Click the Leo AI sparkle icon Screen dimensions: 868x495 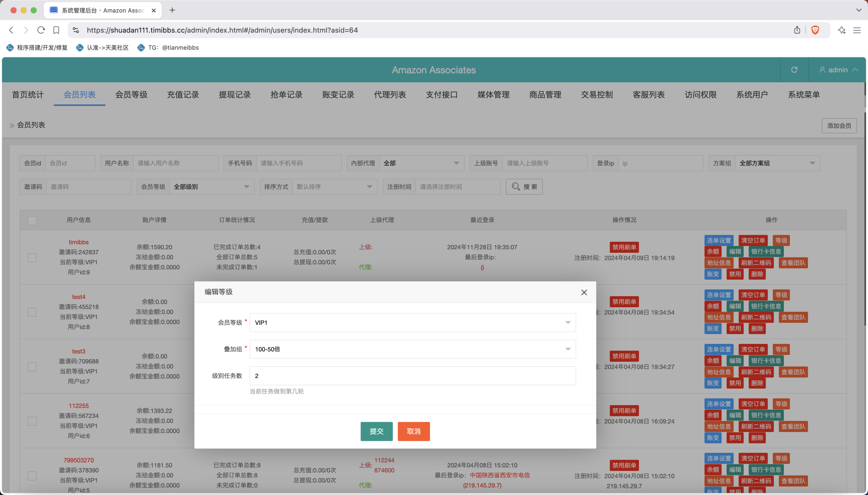coord(842,30)
